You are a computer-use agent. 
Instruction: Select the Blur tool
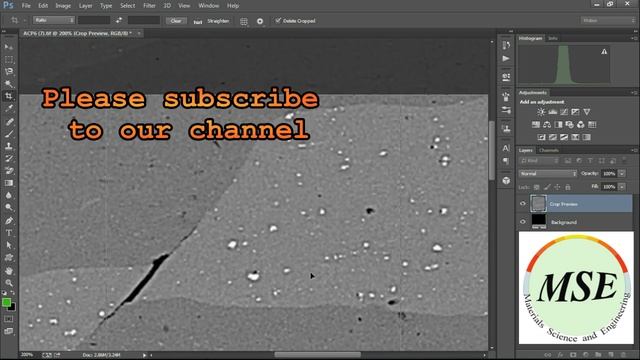pos(9,196)
